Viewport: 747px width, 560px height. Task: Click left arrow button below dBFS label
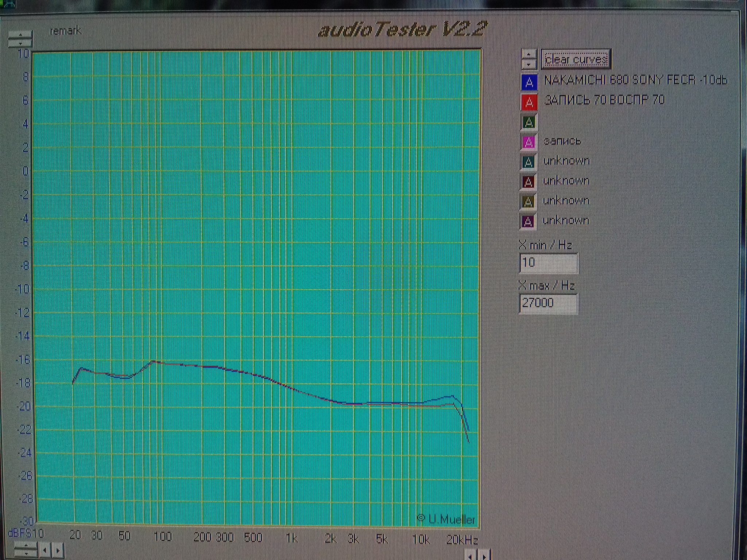45,550
